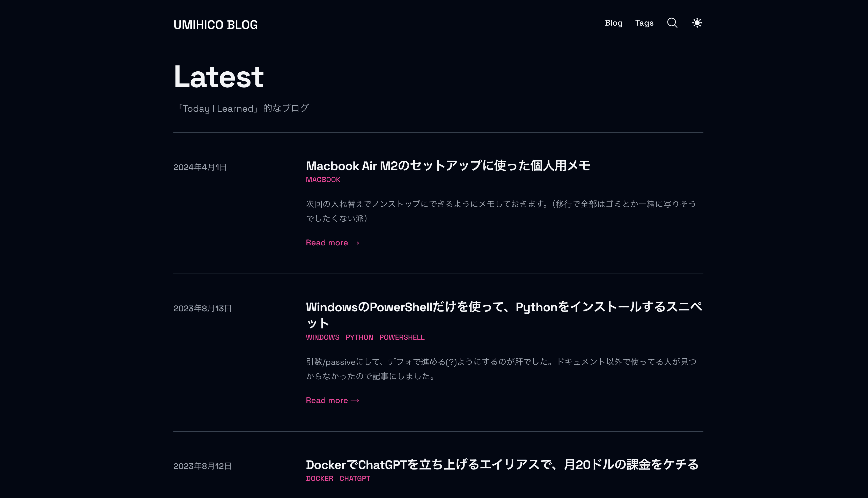This screenshot has width=868, height=498.
Task: Open the search icon in header
Action: point(672,23)
